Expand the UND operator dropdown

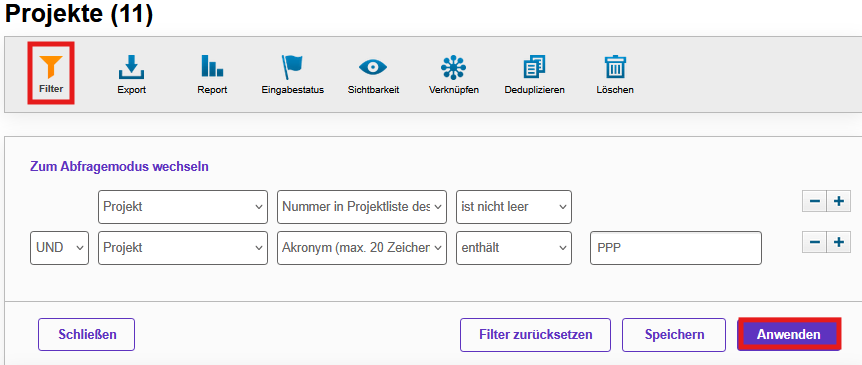[59, 248]
